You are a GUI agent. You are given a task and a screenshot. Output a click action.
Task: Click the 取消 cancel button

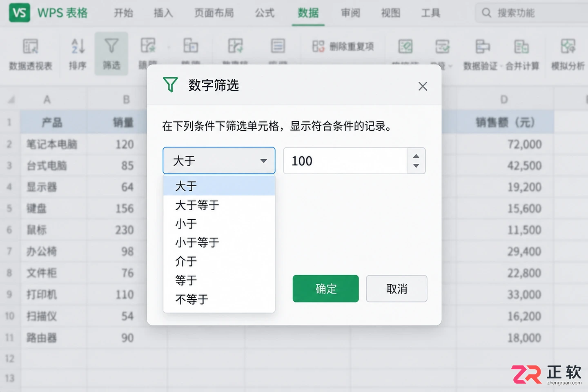[x=396, y=289]
